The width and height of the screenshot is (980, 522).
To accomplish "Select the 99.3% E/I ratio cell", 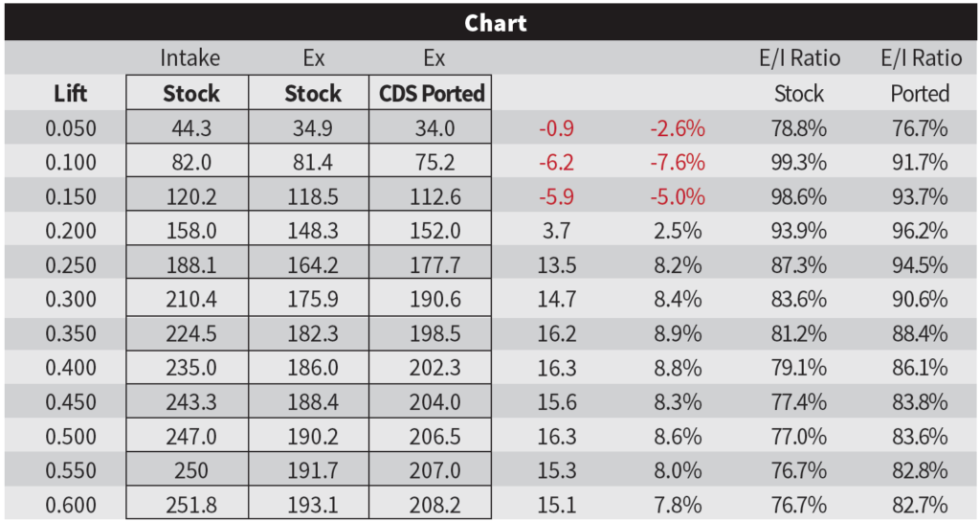I will point(798,162).
